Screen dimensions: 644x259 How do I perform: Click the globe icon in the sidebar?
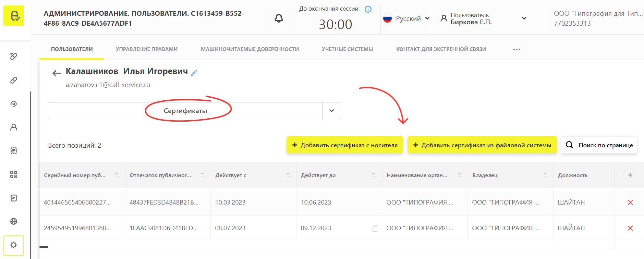click(14, 221)
